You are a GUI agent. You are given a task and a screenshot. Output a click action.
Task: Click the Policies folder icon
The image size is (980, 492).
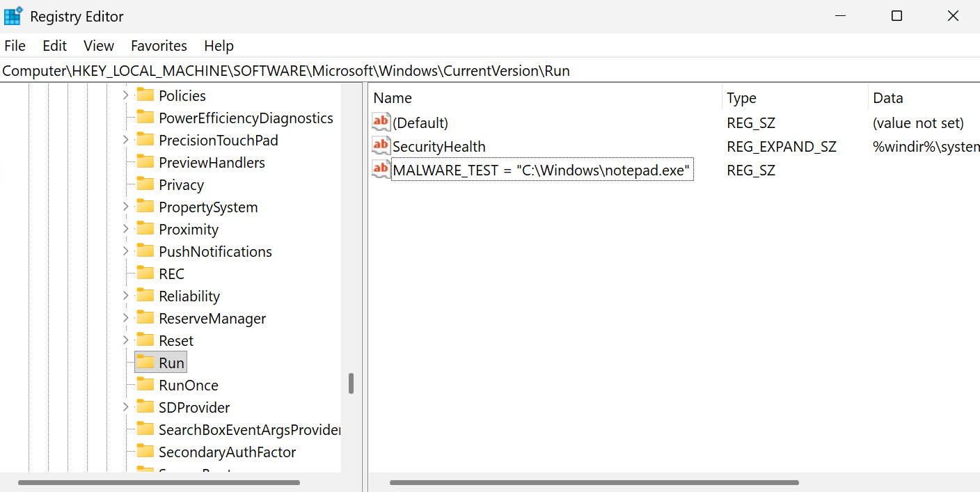[145, 95]
